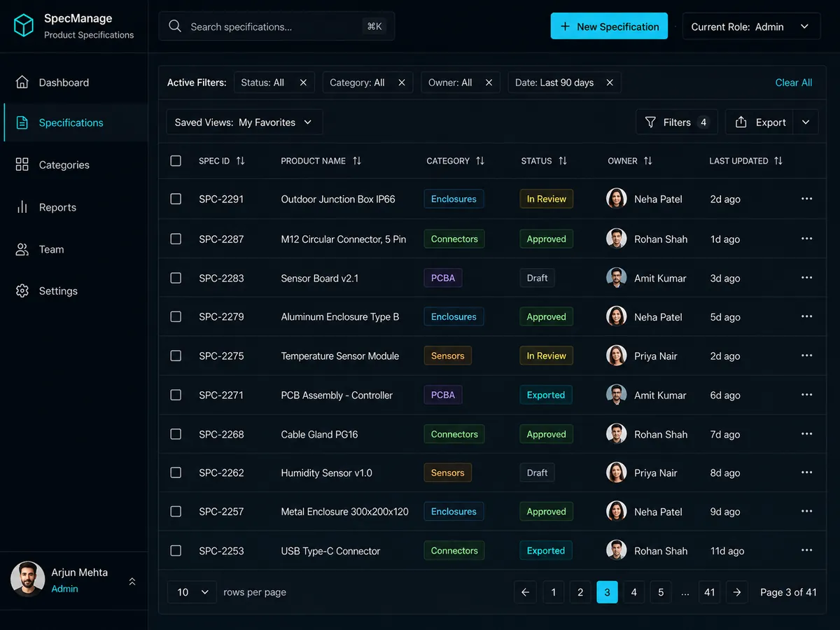Open Team in the sidebar
This screenshot has height=630, width=840.
click(73, 249)
